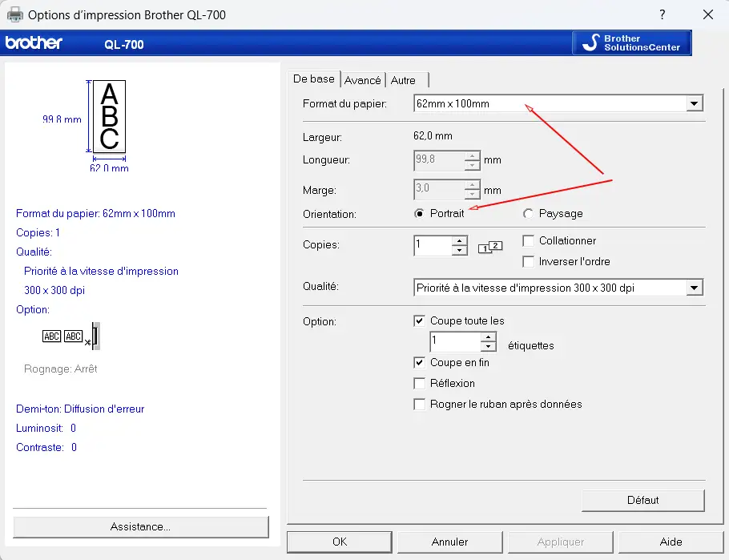Open the Qualité dropdown
The image size is (729, 560).
[694, 288]
